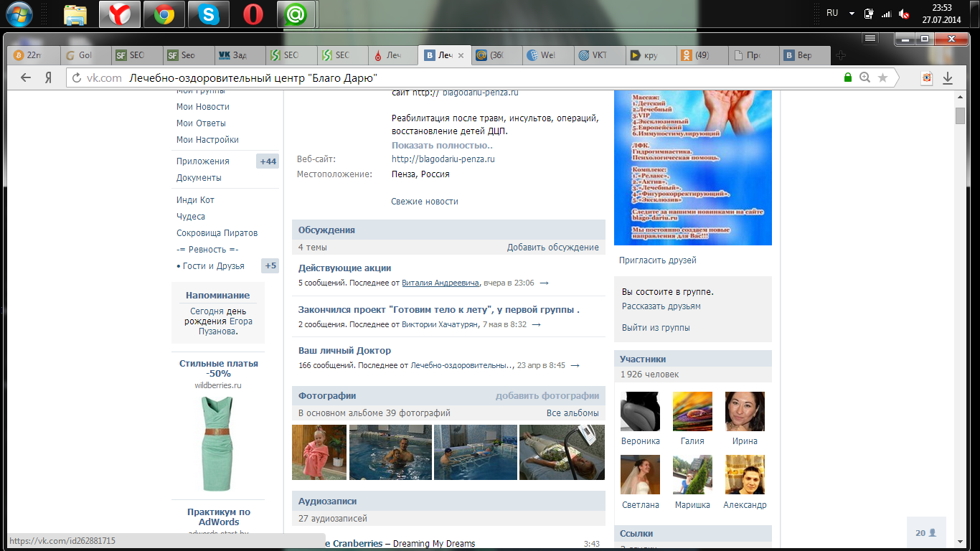Open 'Действующие акции' discussion
This screenshot has height=551, width=980.
point(344,268)
